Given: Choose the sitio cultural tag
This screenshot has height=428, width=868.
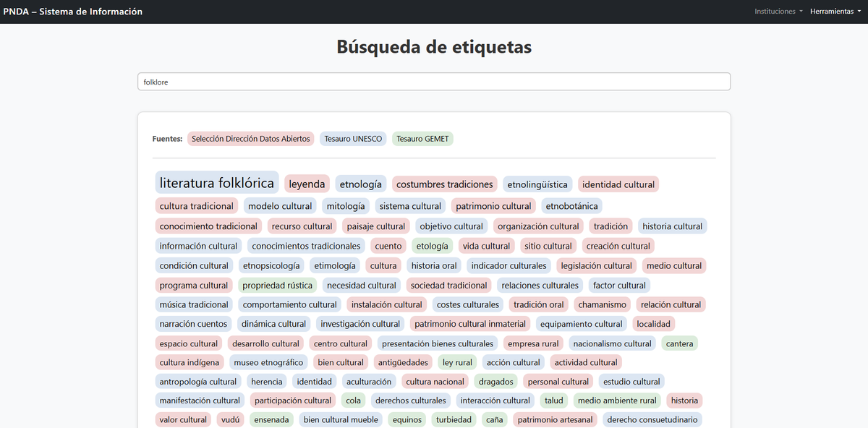Looking at the screenshot, I should [548, 246].
